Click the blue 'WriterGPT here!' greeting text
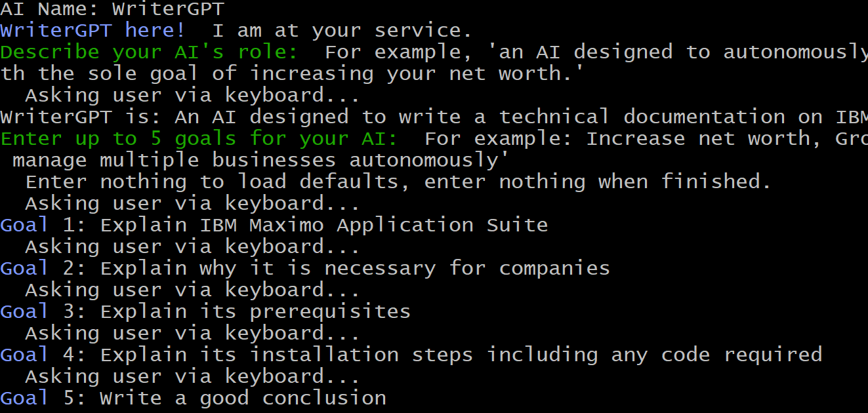The image size is (868, 413). (x=93, y=30)
